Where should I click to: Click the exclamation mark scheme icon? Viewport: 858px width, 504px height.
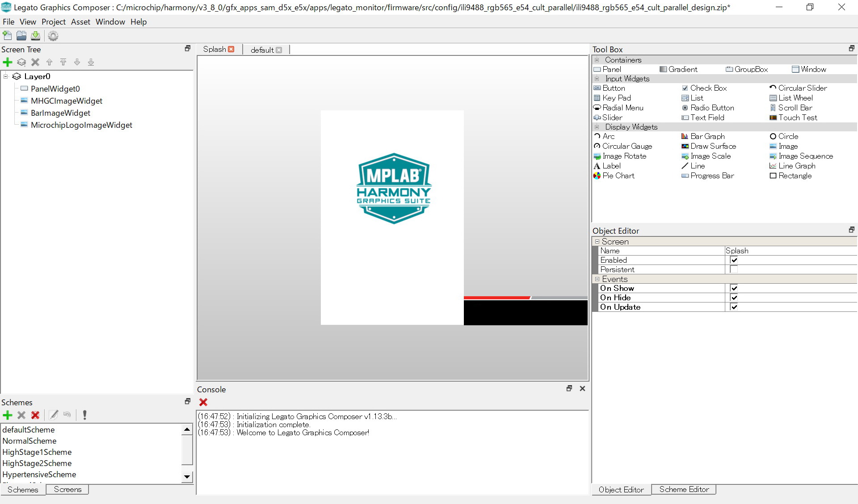point(84,415)
